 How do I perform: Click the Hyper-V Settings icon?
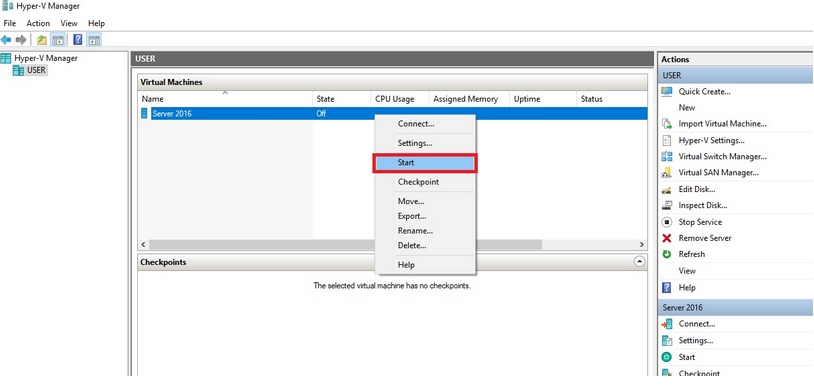pos(667,140)
